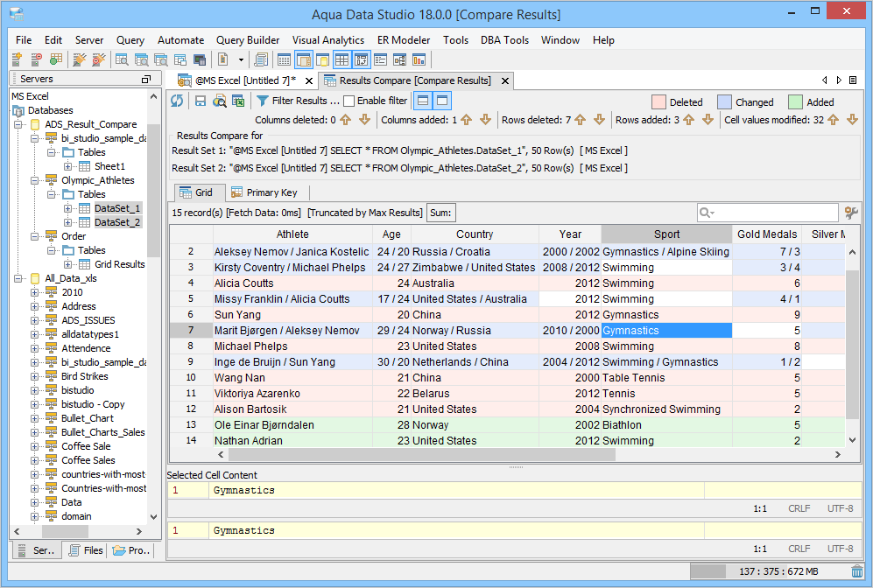Viewport: 873px width, 588px height.
Task: Expand the DataSet_1 table node
Action: point(67,208)
